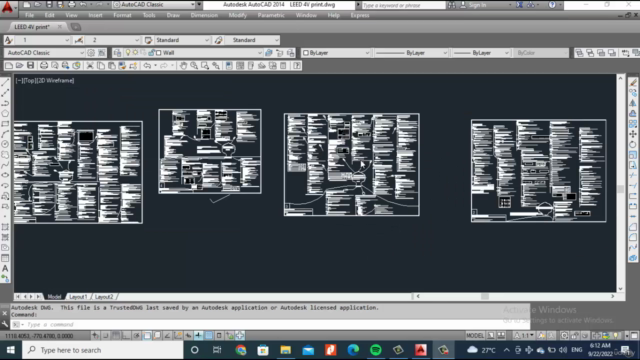Select the Circle draw tool

[5, 144]
